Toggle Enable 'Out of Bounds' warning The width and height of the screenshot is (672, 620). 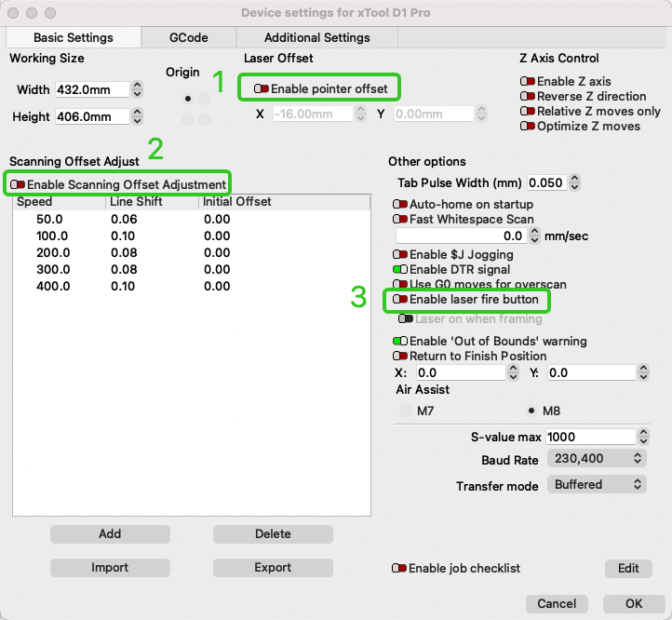tap(401, 342)
